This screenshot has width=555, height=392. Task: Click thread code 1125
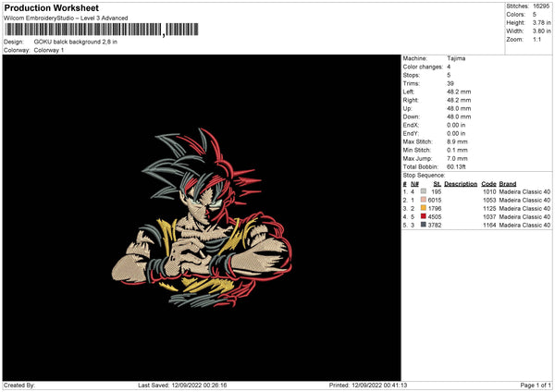click(489, 209)
